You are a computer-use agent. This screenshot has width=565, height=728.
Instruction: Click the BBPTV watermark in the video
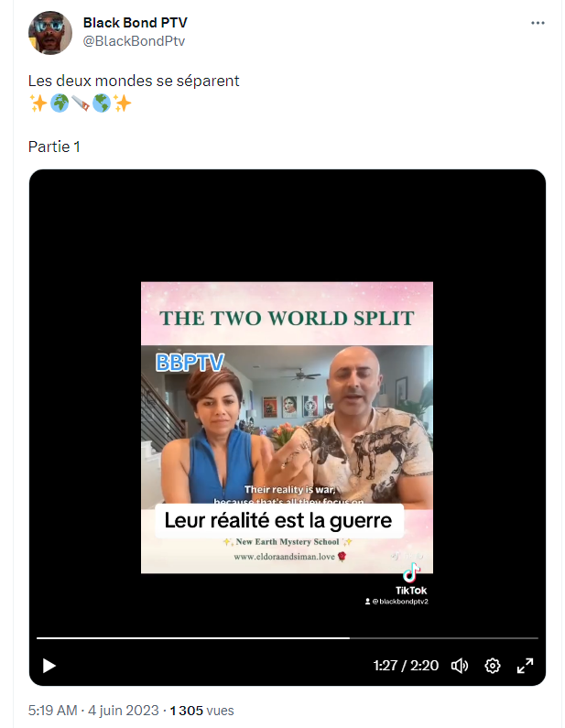pyautogui.click(x=190, y=362)
